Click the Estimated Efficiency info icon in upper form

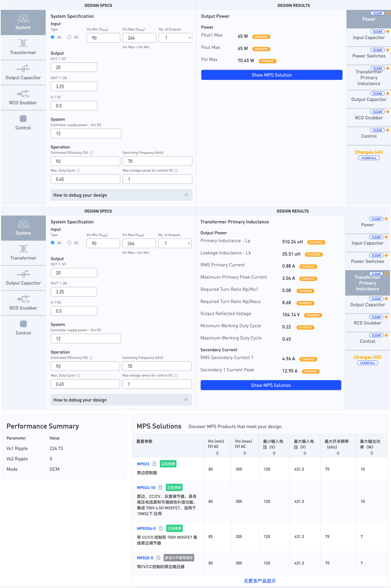pyautogui.click(x=91, y=153)
